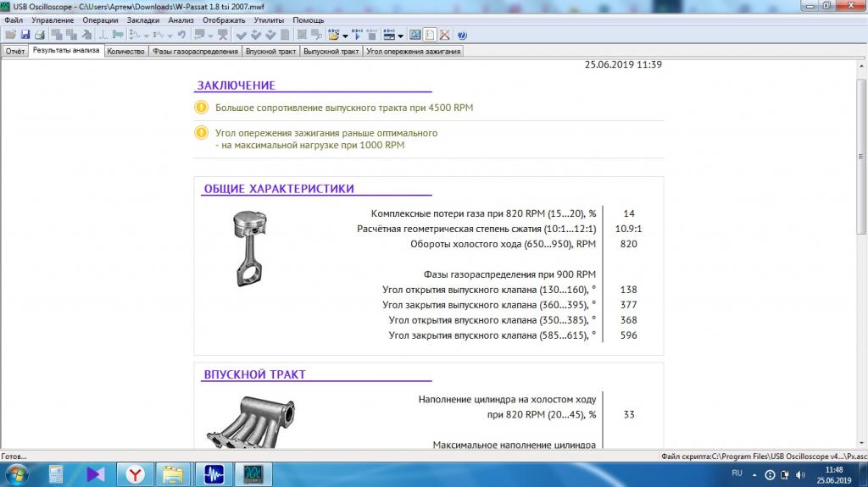Click the red X icon in the toolbar
This screenshot has height=487, width=868.
pos(444,35)
